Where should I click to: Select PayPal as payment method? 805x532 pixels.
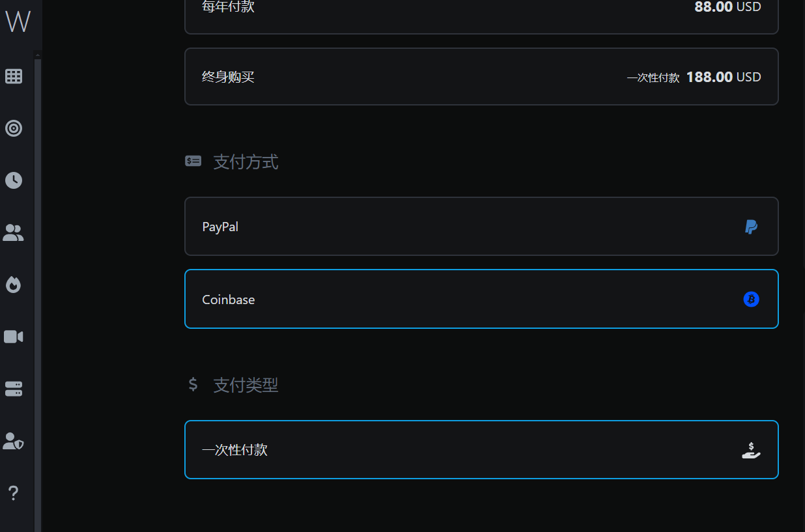pos(481,227)
